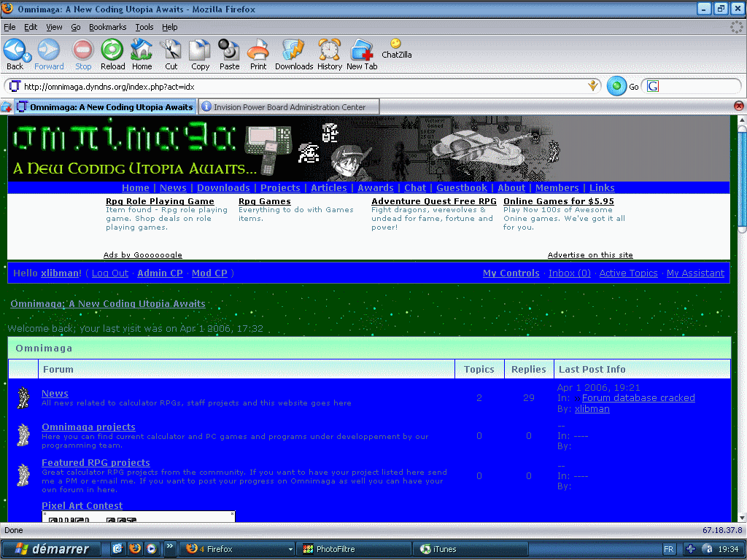Click the Google search engine icon

(653, 86)
